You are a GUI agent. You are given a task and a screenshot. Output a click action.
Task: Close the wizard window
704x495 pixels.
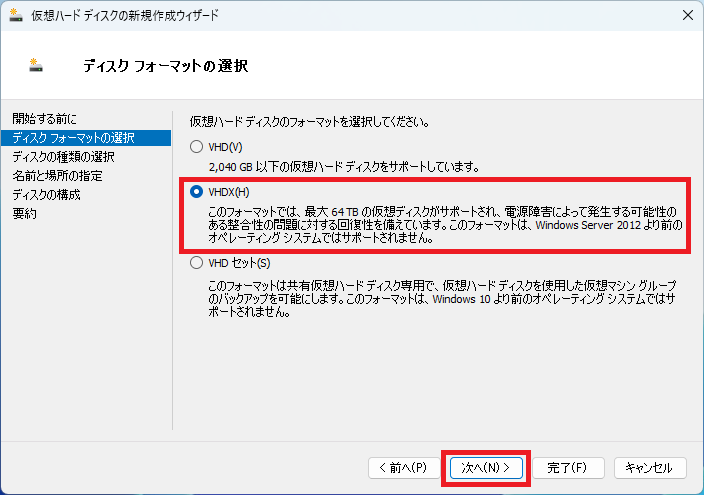point(687,15)
